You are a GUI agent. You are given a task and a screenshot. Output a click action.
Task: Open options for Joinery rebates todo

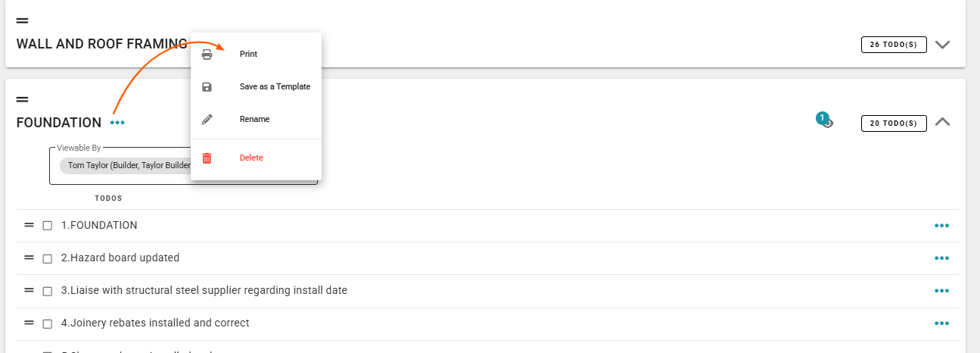(x=941, y=323)
